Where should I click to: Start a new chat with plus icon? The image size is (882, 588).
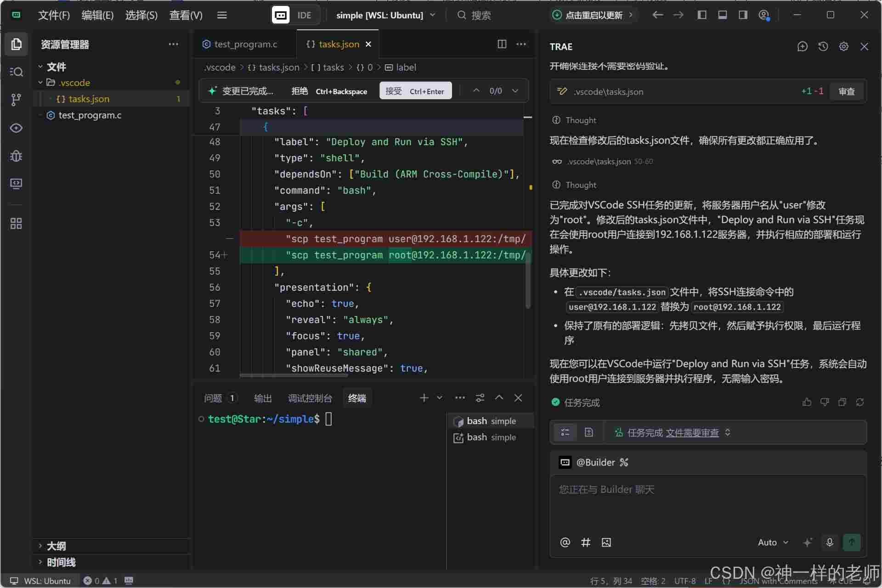[802, 46]
